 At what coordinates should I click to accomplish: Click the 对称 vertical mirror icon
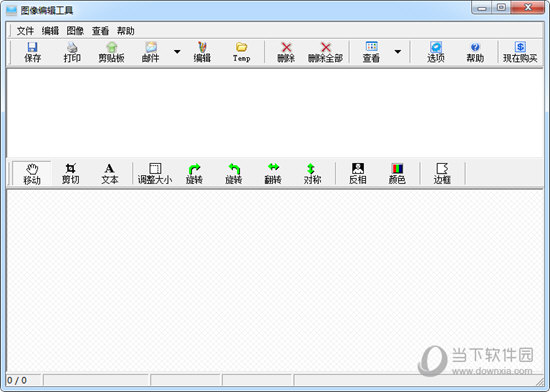click(x=312, y=174)
